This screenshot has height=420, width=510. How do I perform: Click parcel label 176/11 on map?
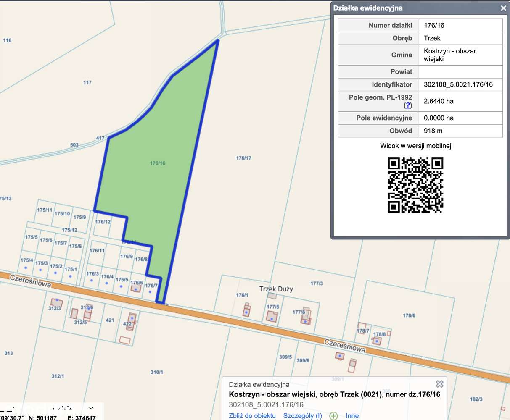(x=97, y=251)
